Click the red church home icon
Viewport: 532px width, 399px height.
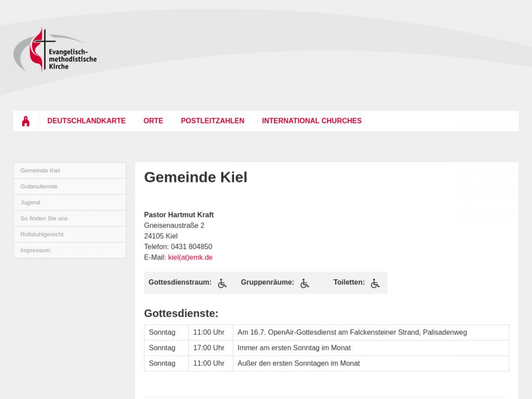tap(26, 121)
